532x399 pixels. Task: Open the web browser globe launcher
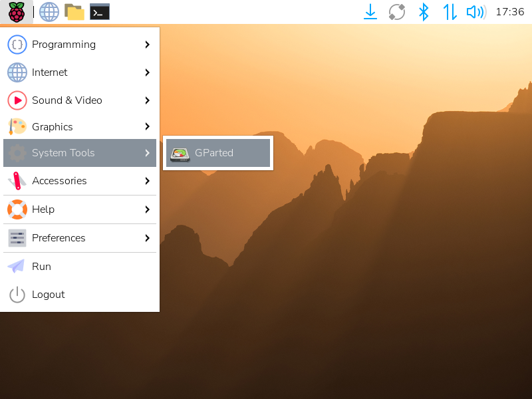coord(49,11)
